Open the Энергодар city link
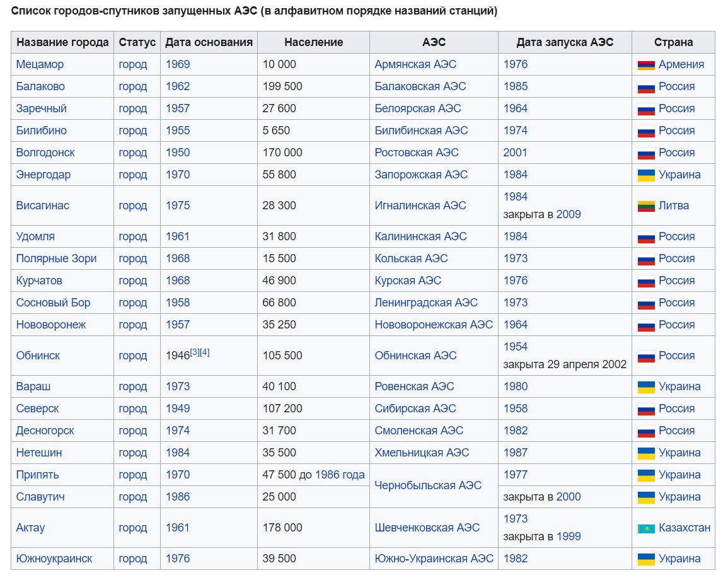728x580 pixels. (43, 175)
